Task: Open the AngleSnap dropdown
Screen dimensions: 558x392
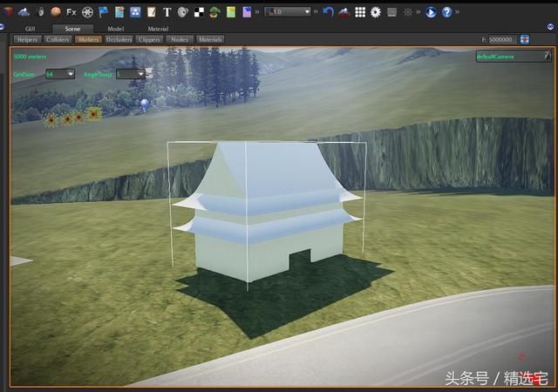Action: [x=131, y=74]
